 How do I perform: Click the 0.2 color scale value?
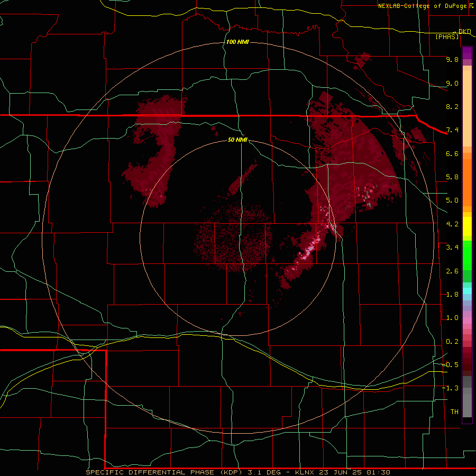pos(452,342)
